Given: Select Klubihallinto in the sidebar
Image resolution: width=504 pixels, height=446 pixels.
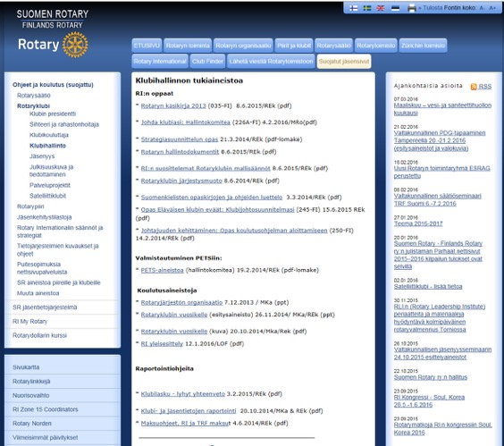Looking at the screenshot, I should click(x=47, y=146).
